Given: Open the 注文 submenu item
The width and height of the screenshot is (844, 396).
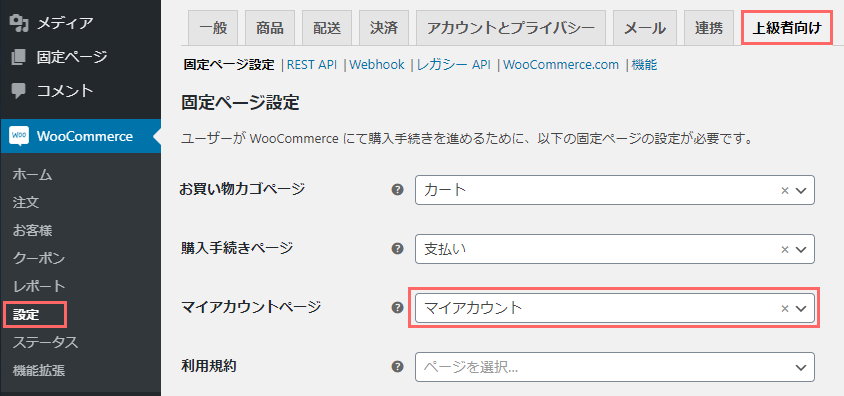Looking at the screenshot, I should pyautogui.click(x=26, y=202).
